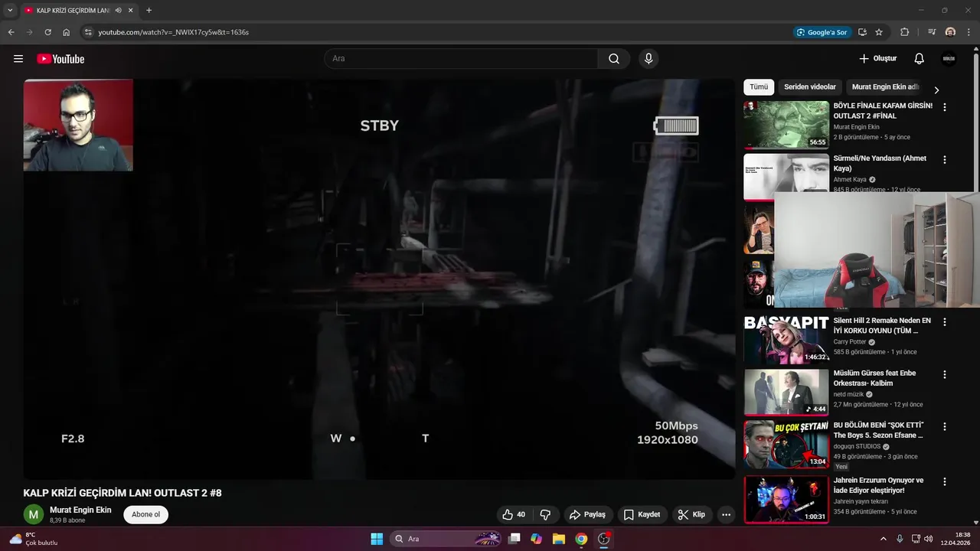Open options for Jahrein Erzurum video

945,482
